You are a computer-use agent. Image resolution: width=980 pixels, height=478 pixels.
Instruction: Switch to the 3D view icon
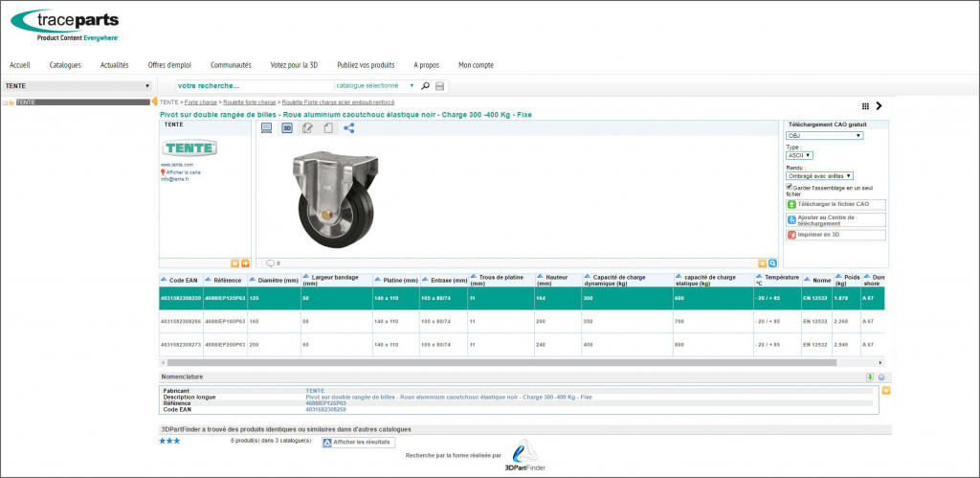(x=287, y=127)
